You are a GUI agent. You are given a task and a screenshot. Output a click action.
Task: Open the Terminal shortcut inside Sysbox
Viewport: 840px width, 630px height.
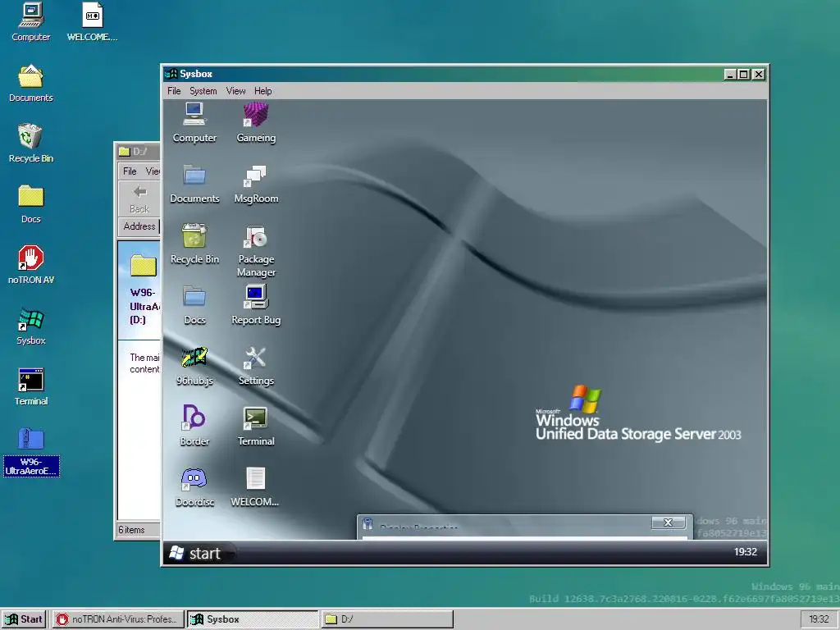[x=256, y=427]
